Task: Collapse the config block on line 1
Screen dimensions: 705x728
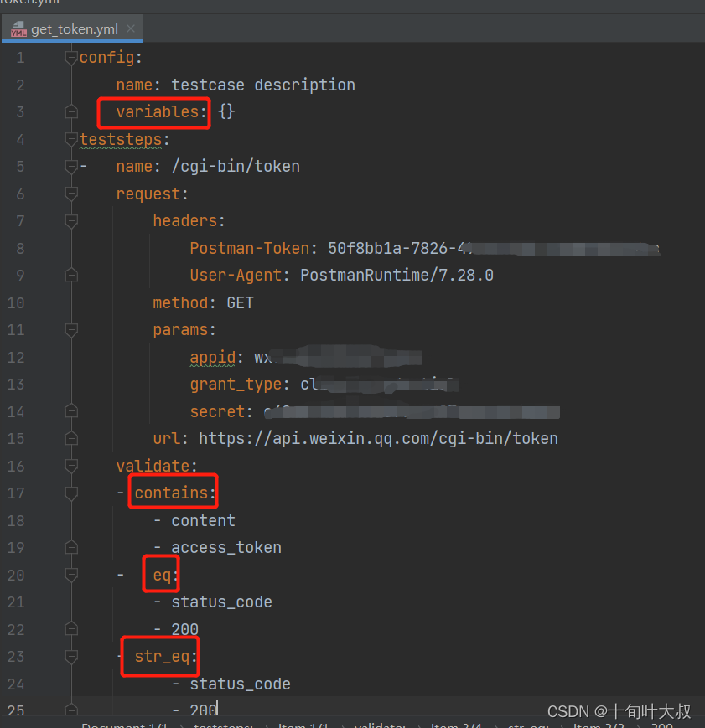Action: [x=71, y=58]
